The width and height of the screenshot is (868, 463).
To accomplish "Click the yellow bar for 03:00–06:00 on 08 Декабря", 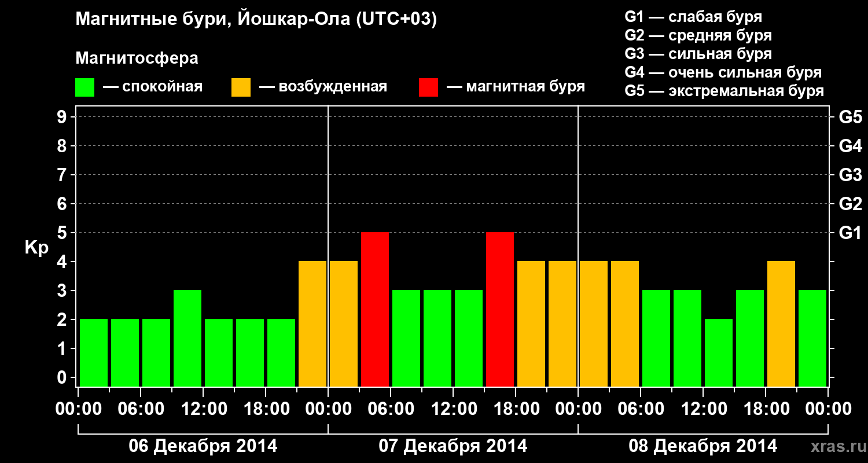I will click(x=625, y=324).
